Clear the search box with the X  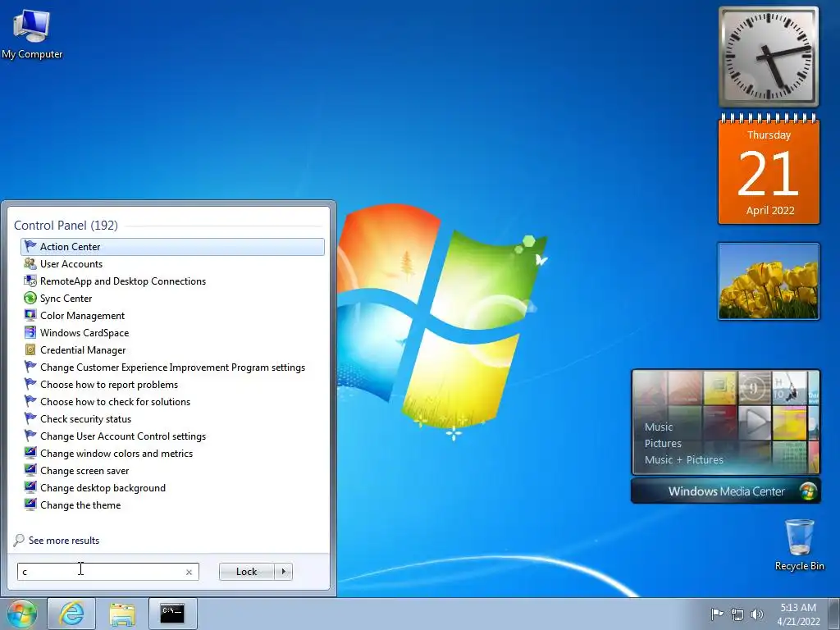pyautogui.click(x=189, y=572)
